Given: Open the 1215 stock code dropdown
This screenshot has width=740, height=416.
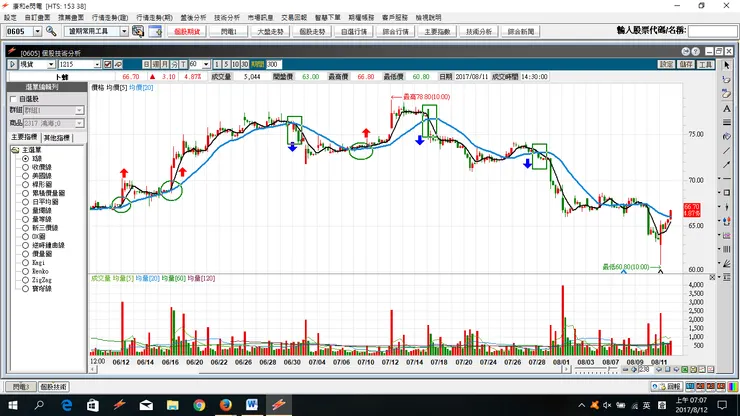Looking at the screenshot, I should coord(97,64).
